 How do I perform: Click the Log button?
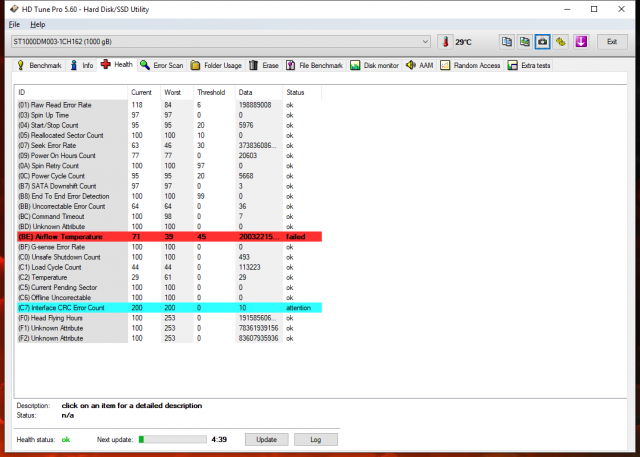315,439
